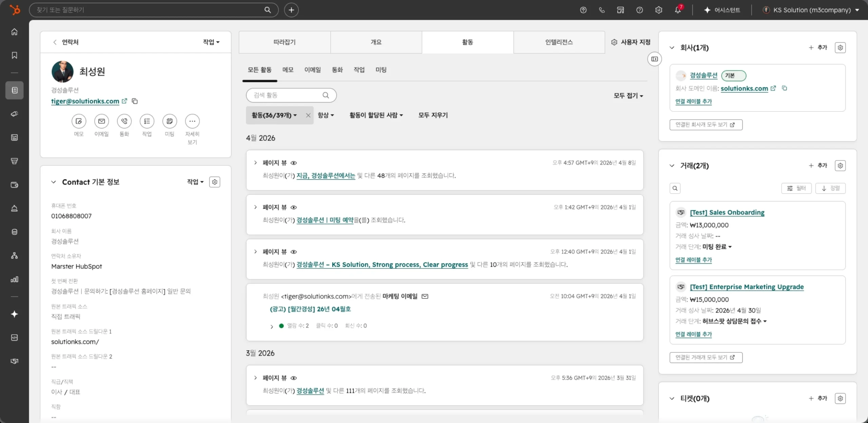Open the reporting bar-chart sidebar icon

(x=14, y=280)
